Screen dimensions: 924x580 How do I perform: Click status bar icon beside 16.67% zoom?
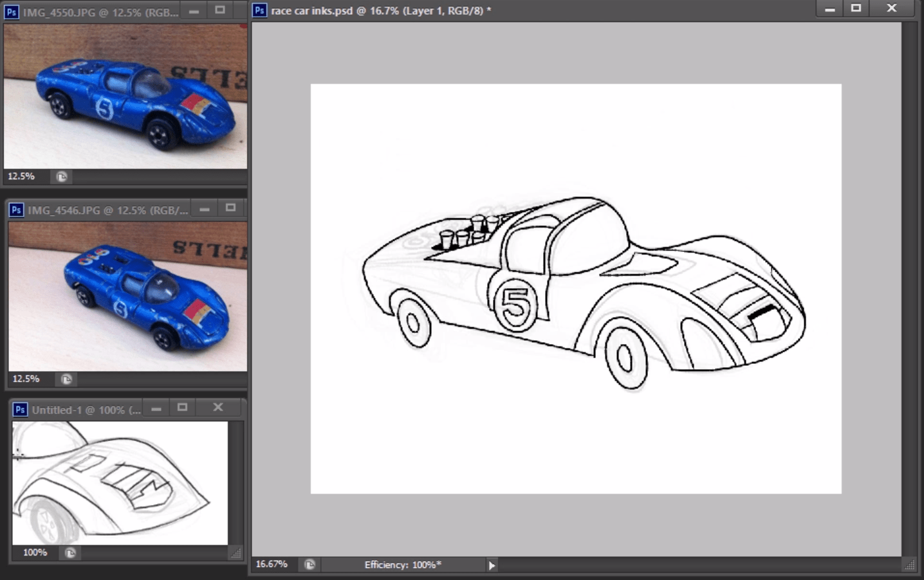pos(310,565)
